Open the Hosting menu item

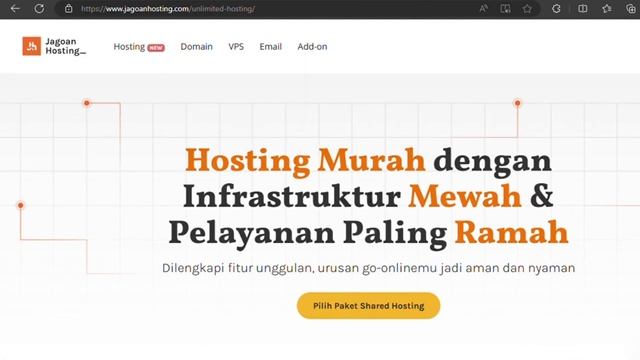pyautogui.click(x=129, y=47)
